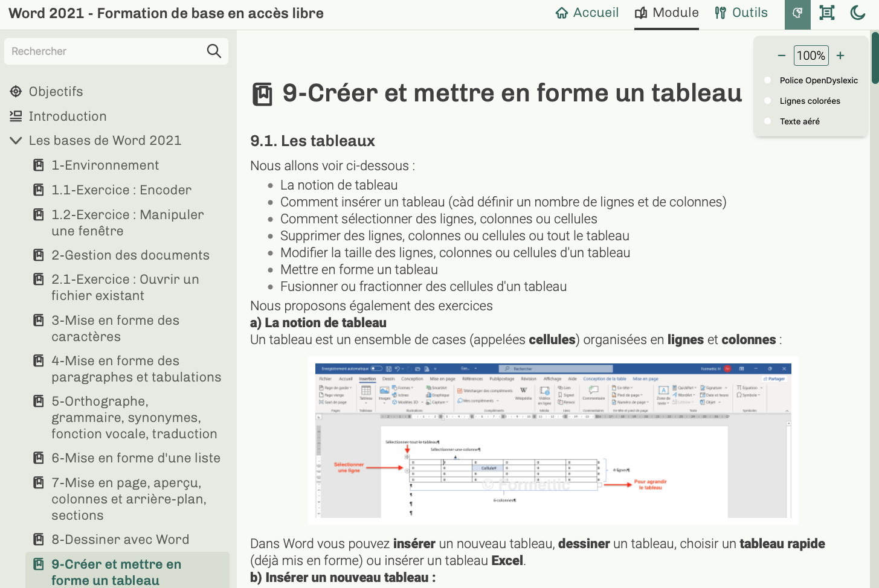The image size is (879, 588).
Task: Open 4-Mise en forme des paragraphes et tabulations
Action: click(x=137, y=369)
